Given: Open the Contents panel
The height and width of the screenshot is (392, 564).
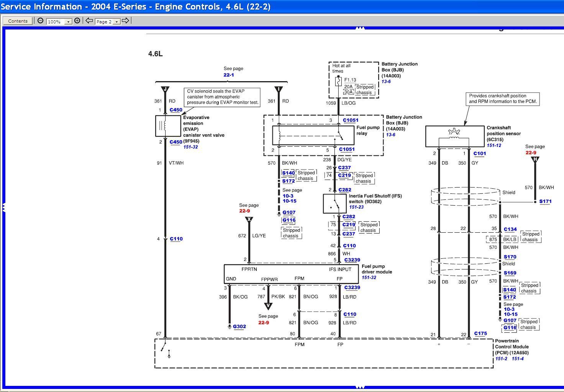Looking at the screenshot, I should [17, 21].
